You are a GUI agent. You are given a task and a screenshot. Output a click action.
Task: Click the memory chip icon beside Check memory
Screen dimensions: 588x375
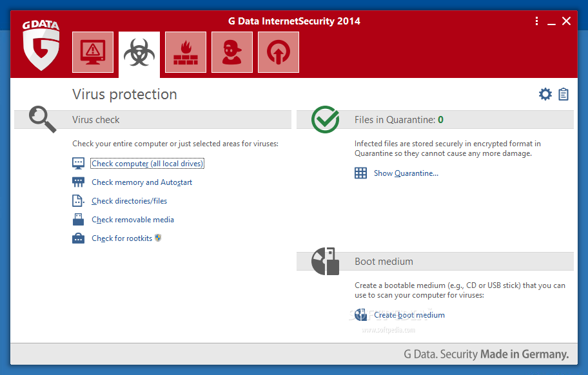79,182
